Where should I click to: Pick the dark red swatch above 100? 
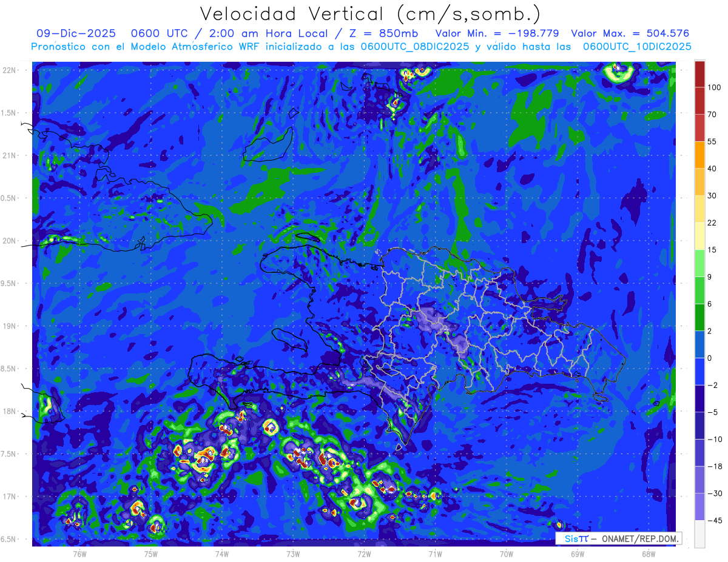699,74
